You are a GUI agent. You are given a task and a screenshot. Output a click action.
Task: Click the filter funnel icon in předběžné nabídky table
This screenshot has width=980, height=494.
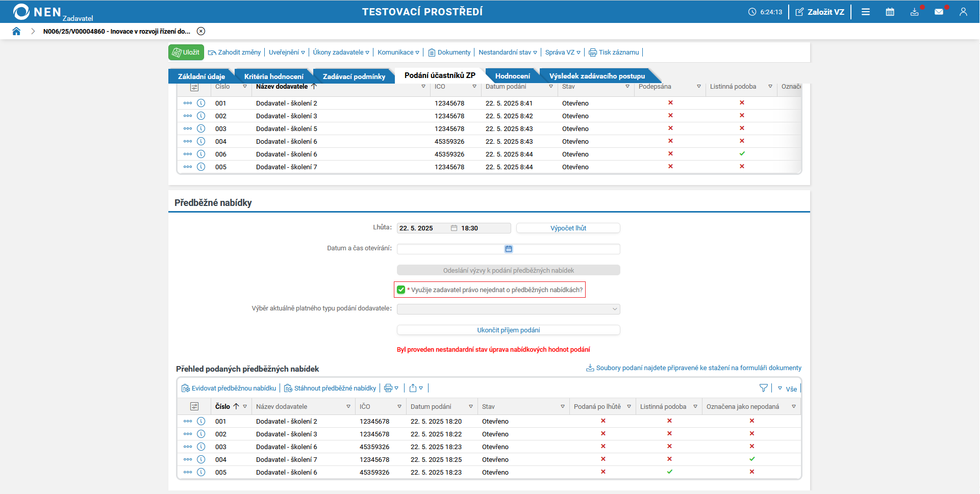(763, 388)
